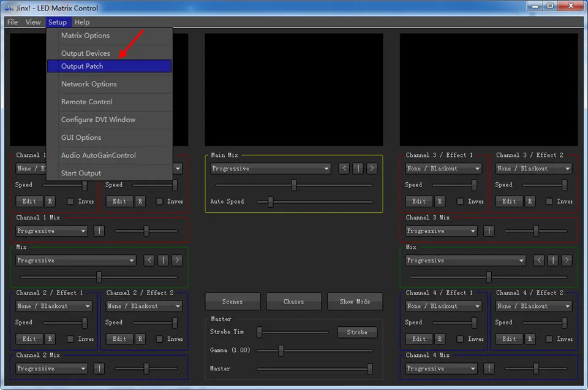The image size is (588, 390).
Task: Choose Network Options menu entry
Action: pyautogui.click(x=110, y=84)
